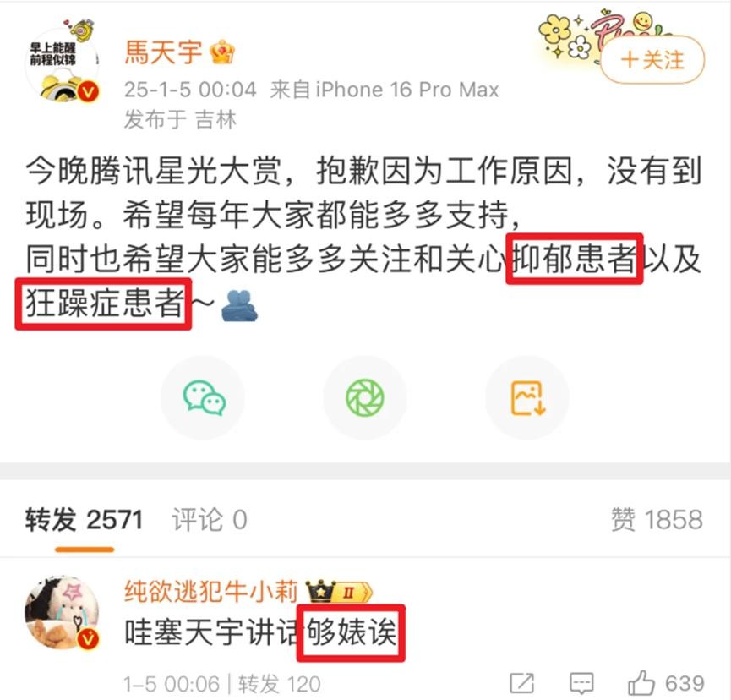Screen dimensions: 731x700
Task: Tap the WeChat share icon
Action: (x=204, y=397)
